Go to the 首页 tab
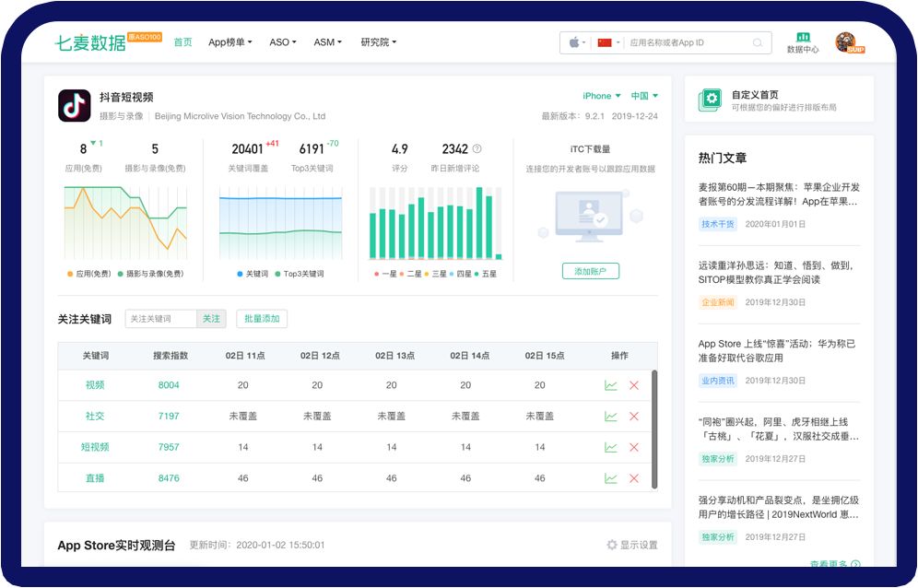The height and width of the screenshot is (588, 918). (182, 42)
